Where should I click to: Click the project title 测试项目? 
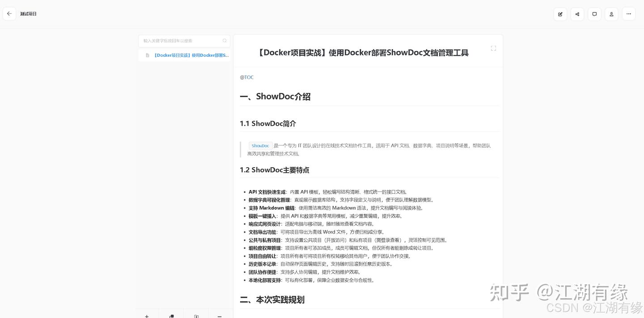(28, 13)
